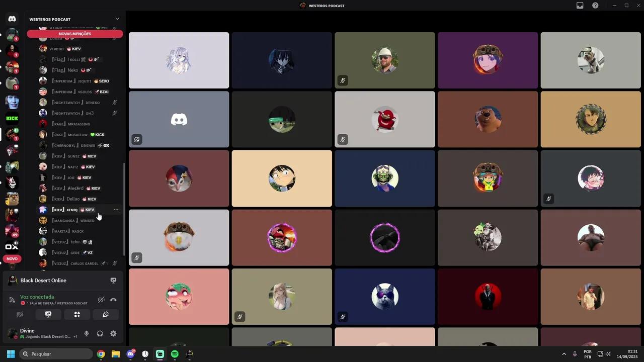644x362 pixels.
Task: Open more options dots on XENIQ row
Action: click(116, 210)
